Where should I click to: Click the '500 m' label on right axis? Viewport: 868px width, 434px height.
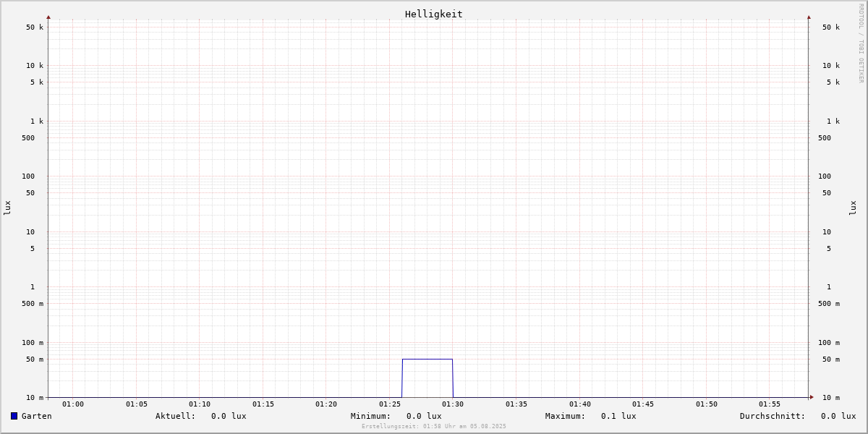[x=829, y=304]
